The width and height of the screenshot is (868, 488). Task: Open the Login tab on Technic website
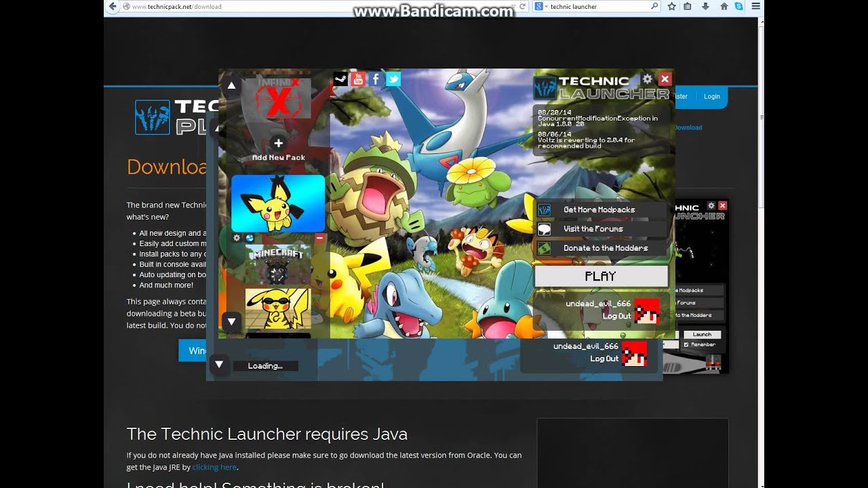(712, 96)
